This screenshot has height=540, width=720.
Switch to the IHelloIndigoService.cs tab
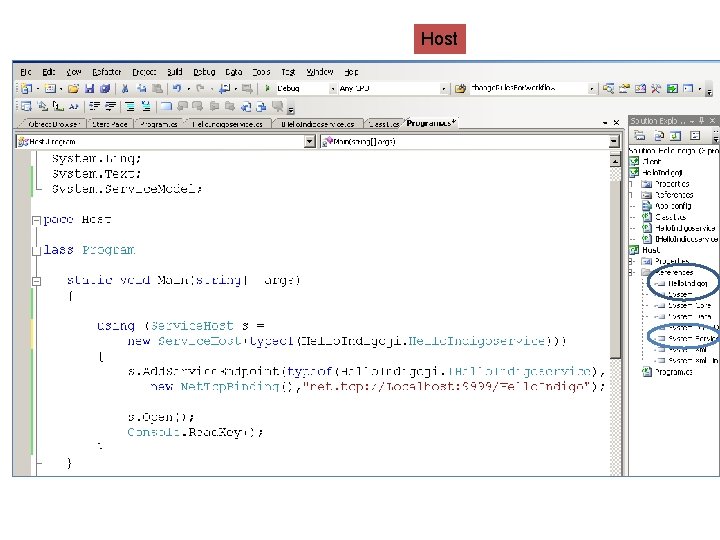point(318,124)
